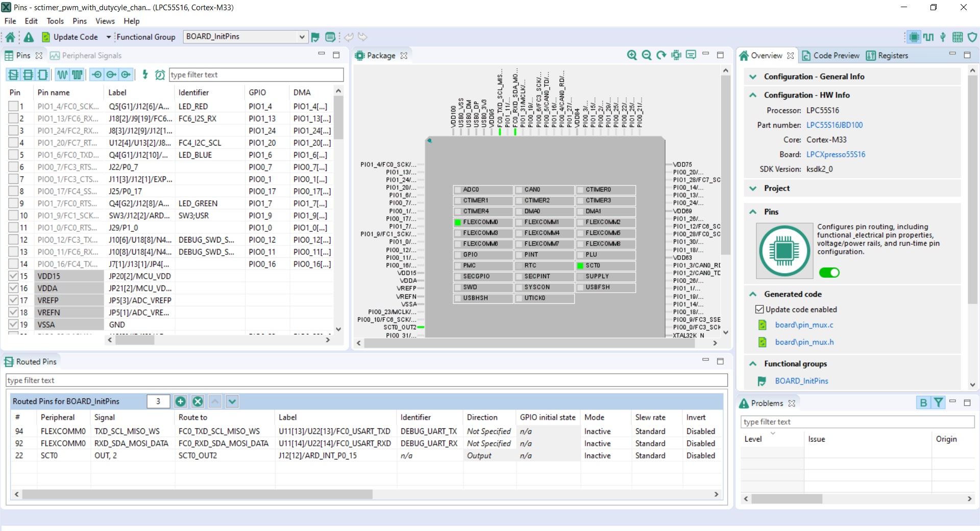Open the Tools menu

(x=55, y=21)
